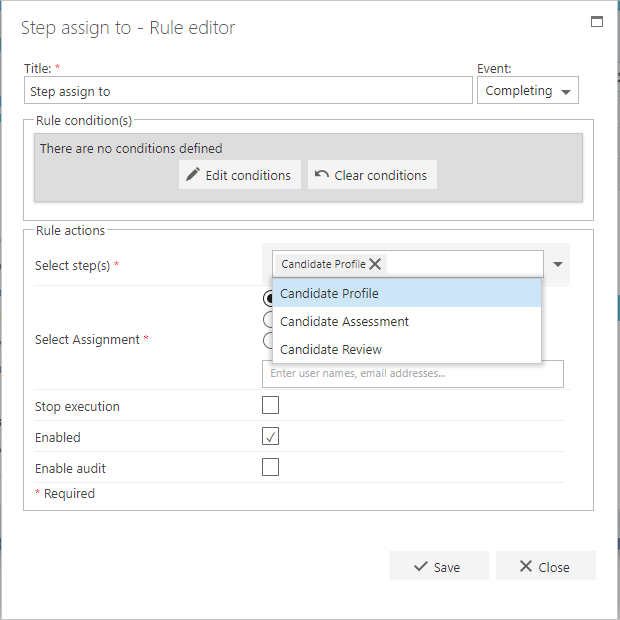Select the first Select Assignment radio option
620x620 pixels.
point(268,299)
